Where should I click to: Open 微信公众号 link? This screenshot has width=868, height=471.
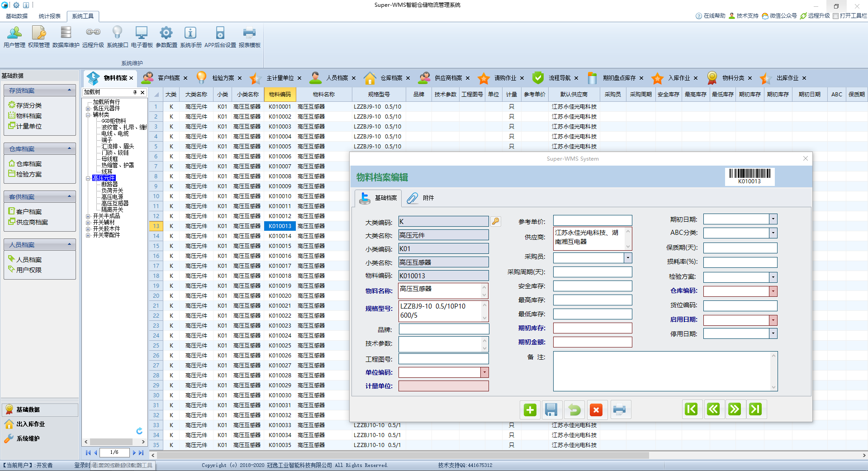click(x=780, y=16)
